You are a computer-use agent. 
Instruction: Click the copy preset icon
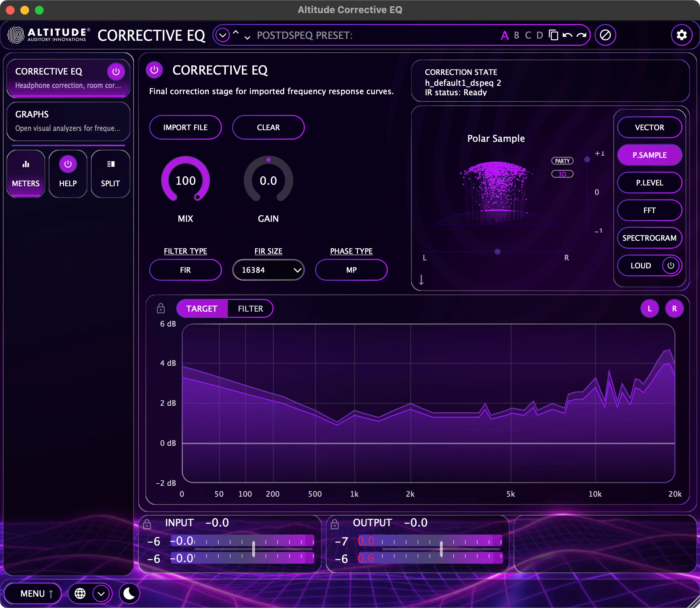(x=553, y=35)
